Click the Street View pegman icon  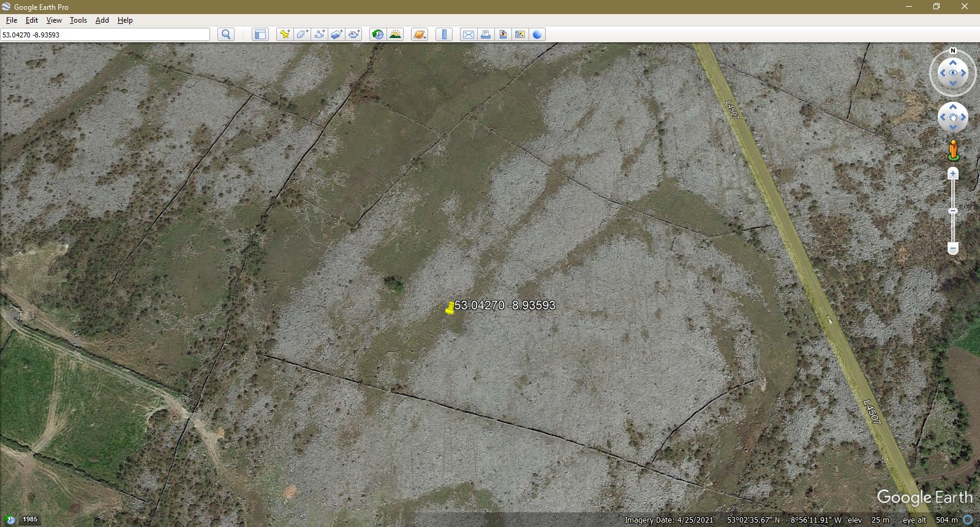pos(953,150)
